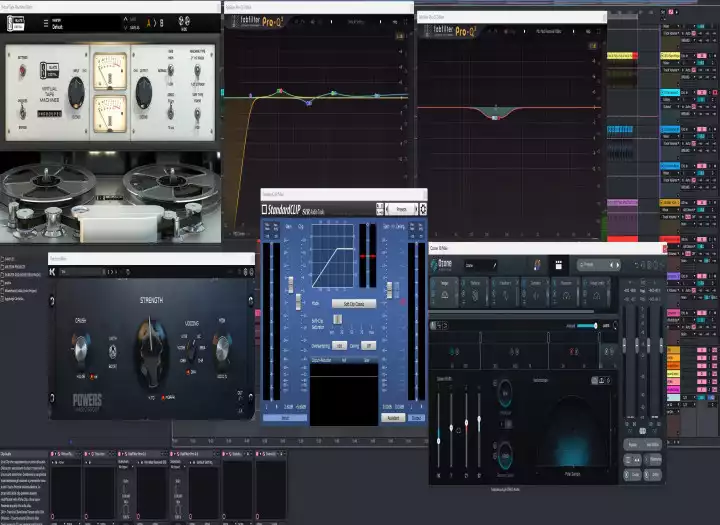Click the Ozone Recover Sides knob
This screenshot has width=720, height=525.
[x=505, y=456]
